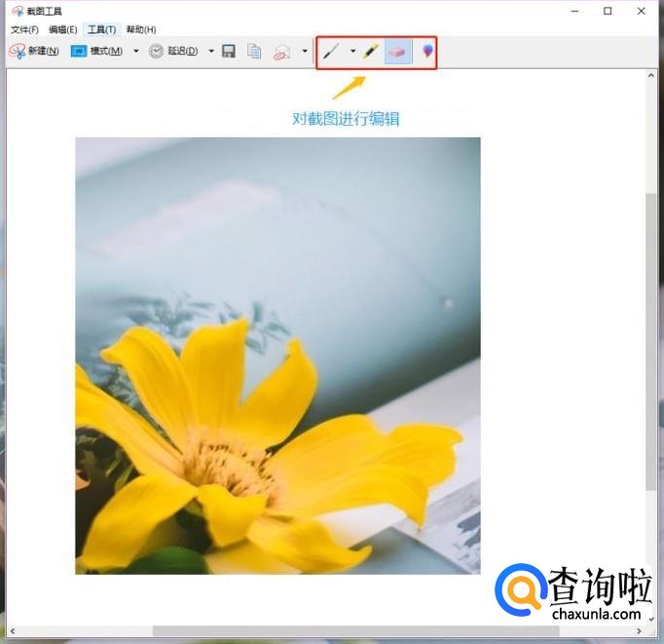Screen dimensions: 664x644
Task: Expand the Mode dropdown arrow
Action: point(136,51)
